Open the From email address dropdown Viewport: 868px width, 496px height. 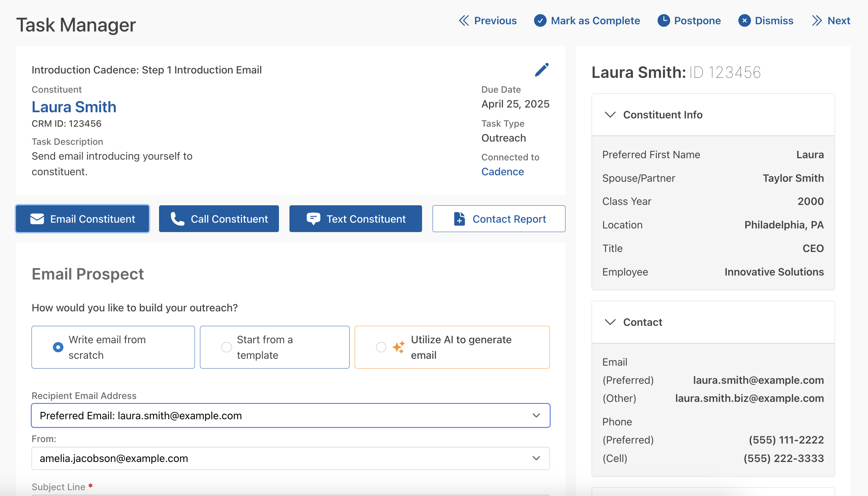(291, 458)
